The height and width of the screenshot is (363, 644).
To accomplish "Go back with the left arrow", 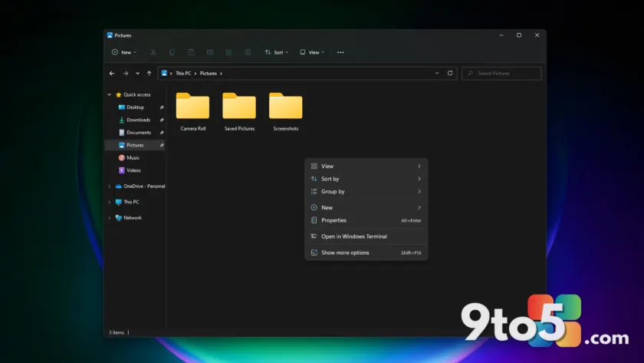I will pyautogui.click(x=112, y=73).
